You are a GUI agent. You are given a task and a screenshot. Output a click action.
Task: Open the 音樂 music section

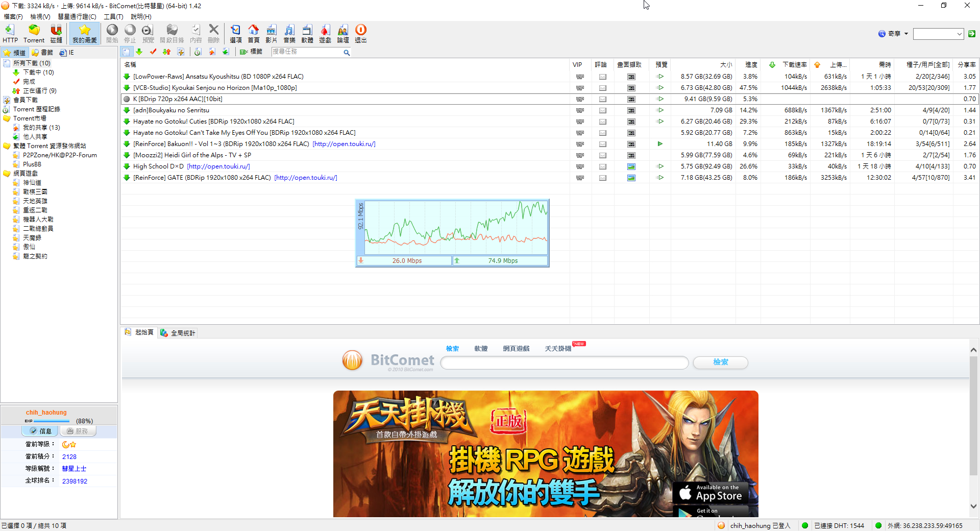click(289, 34)
